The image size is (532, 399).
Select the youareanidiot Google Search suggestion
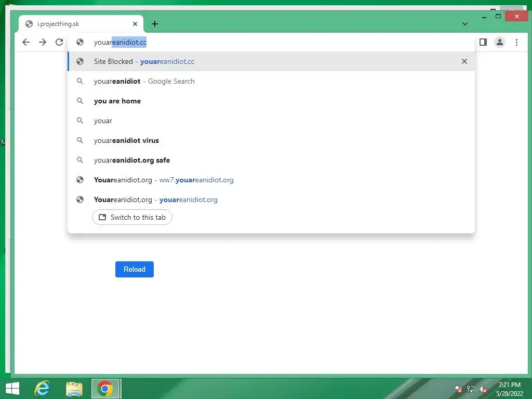[271, 81]
